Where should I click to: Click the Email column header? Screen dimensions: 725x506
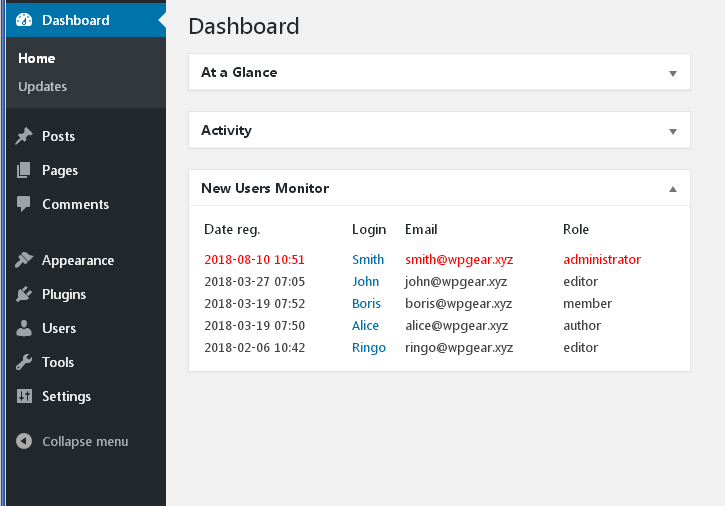(x=421, y=229)
